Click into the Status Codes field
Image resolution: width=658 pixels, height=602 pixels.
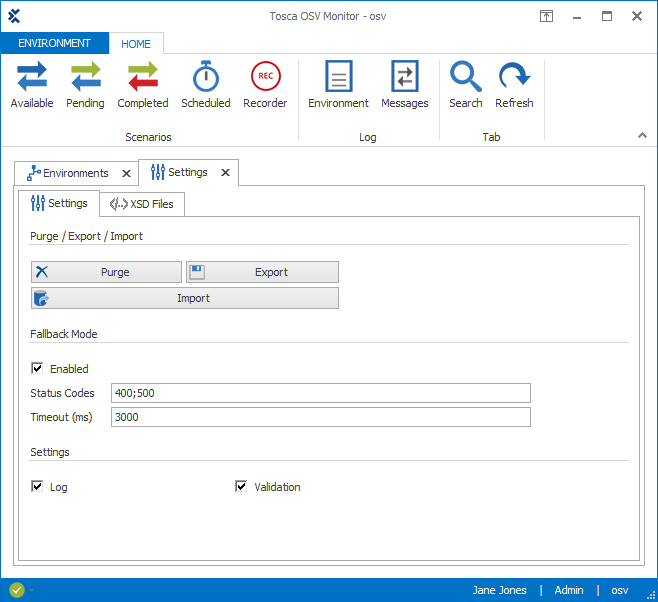click(320, 393)
